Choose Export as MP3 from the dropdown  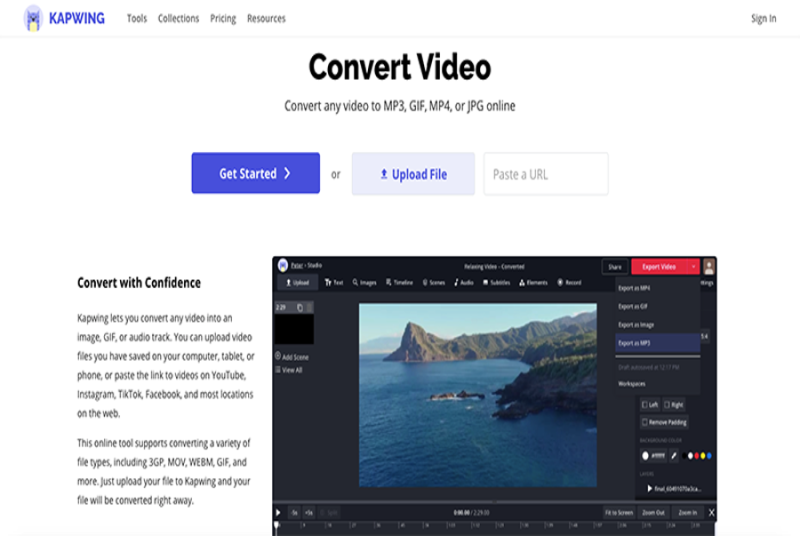[657, 343]
